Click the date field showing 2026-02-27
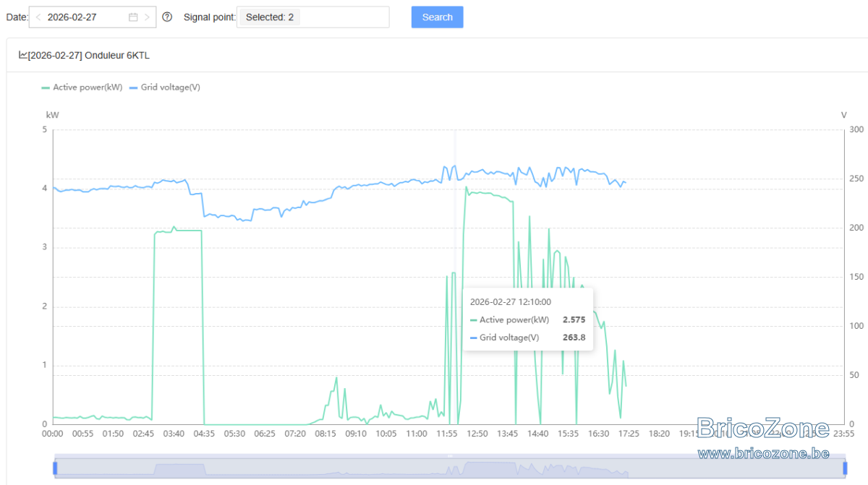 [93, 17]
